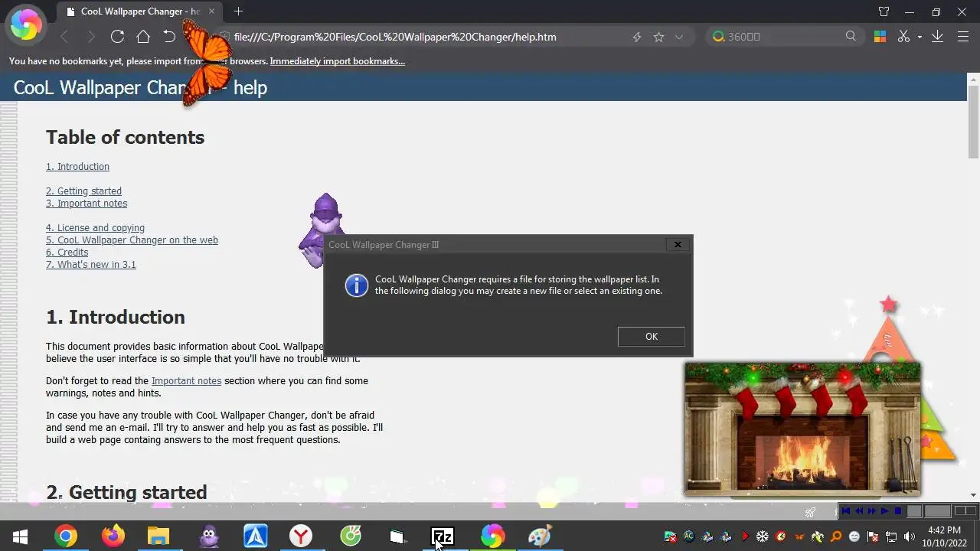
Task: Open the 1. Introduction contents link
Action: [77, 166]
